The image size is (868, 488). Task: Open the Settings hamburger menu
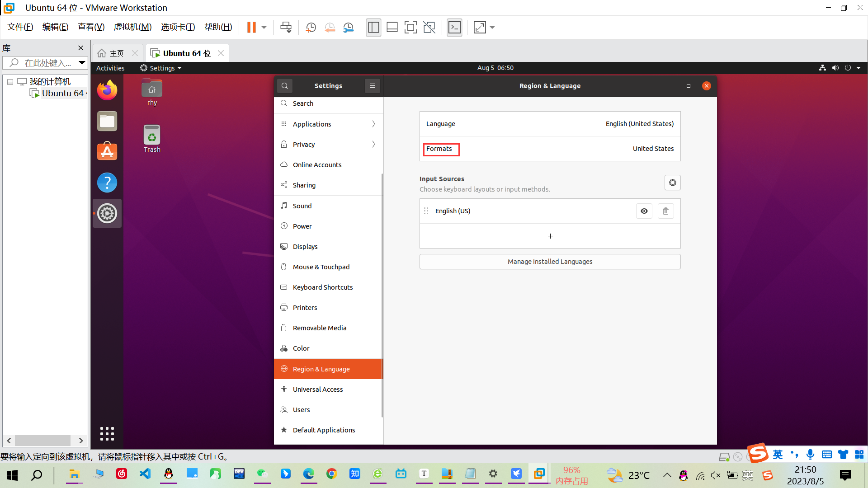point(373,86)
